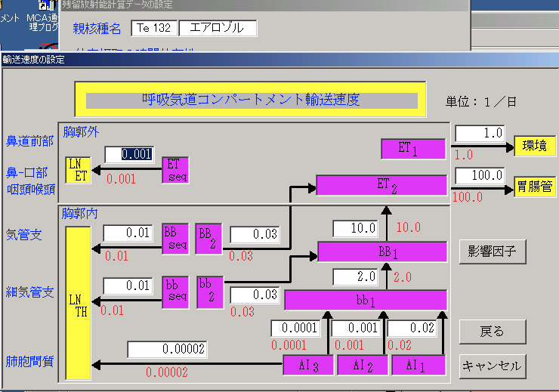Edit the 100.0 transfer rate field

[x=479, y=175]
